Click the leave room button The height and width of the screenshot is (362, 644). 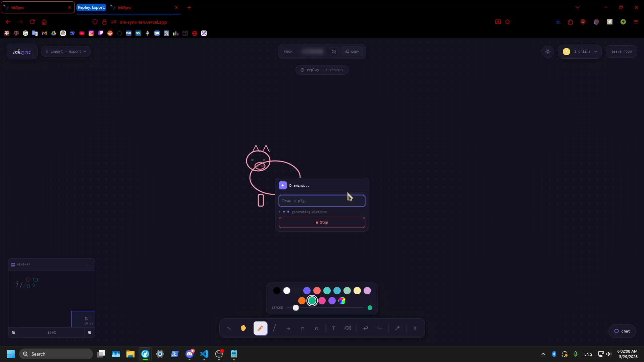point(621,52)
